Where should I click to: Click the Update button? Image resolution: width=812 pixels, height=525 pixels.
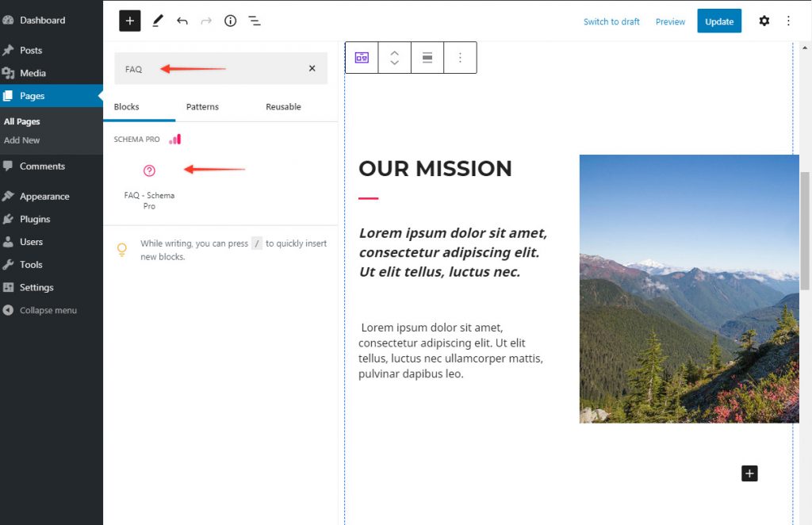coord(718,21)
